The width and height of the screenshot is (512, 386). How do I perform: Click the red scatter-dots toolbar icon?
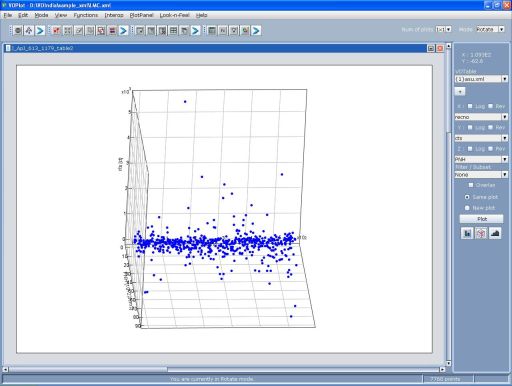click(57, 31)
